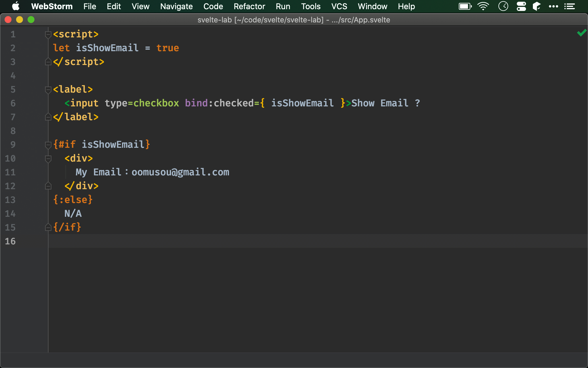Open the File menu

click(x=90, y=6)
